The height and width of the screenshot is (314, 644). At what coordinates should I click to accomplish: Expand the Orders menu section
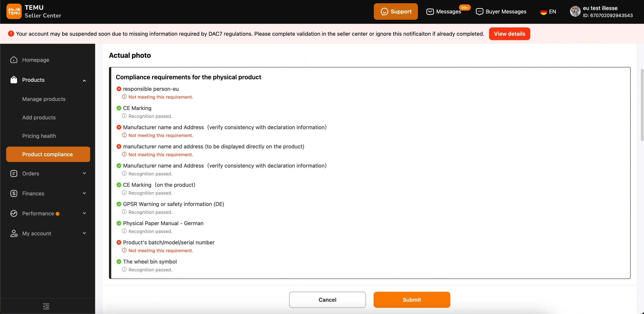point(85,173)
